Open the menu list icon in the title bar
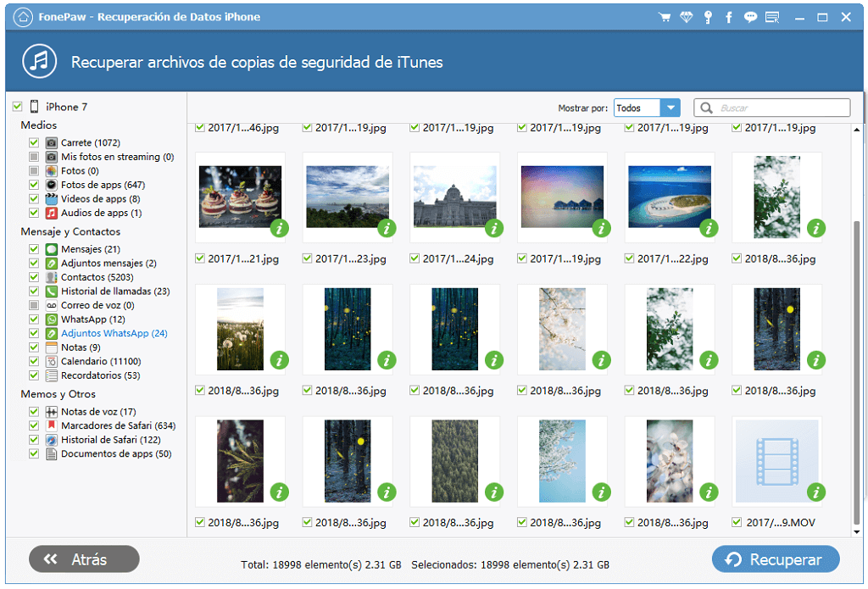This screenshot has height=589, width=868. click(772, 17)
